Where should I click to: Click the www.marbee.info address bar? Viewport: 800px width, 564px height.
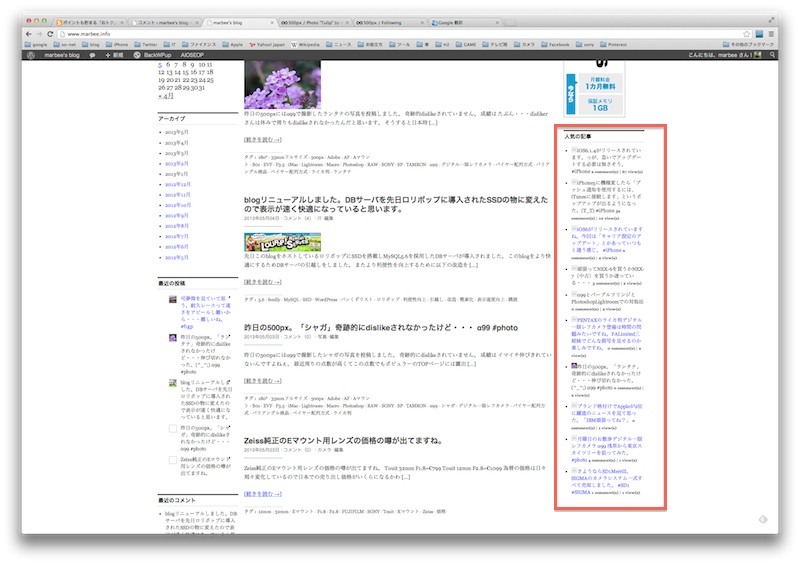398,34
